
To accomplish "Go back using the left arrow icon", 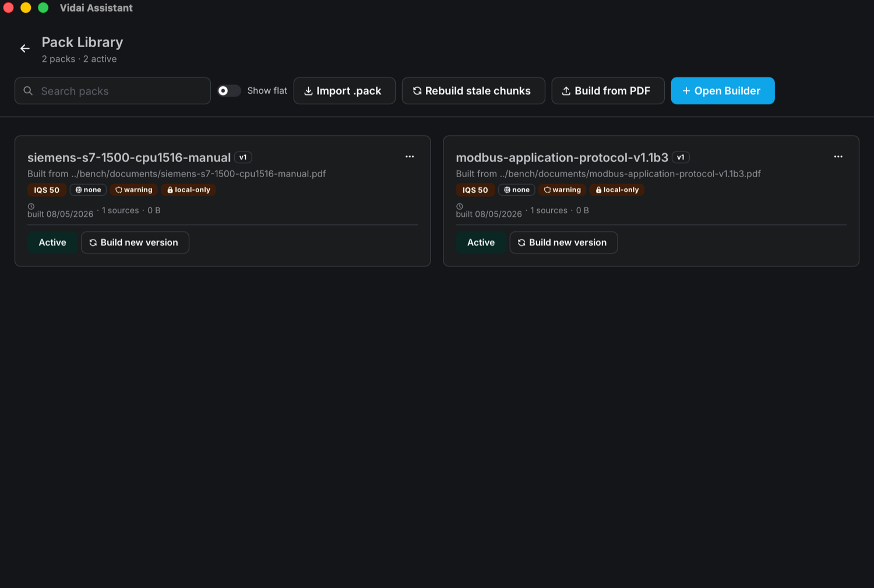I will click(24, 49).
